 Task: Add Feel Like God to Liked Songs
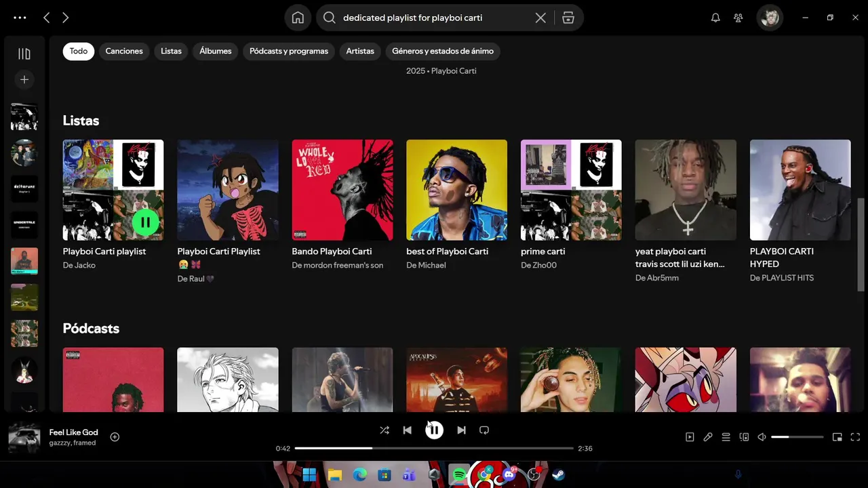tap(115, 437)
